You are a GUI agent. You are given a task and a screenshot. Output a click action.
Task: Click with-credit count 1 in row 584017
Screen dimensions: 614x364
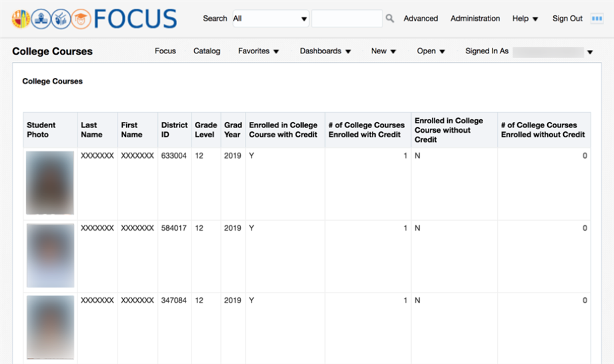coord(405,228)
